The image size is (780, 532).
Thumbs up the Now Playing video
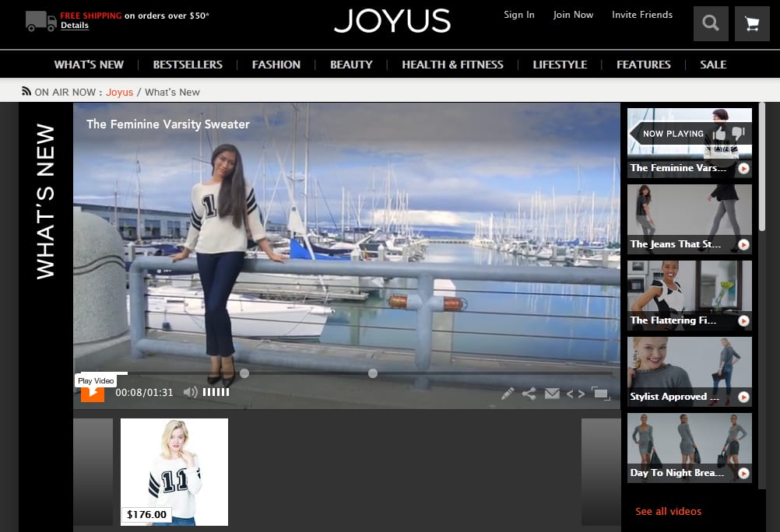pyautogui.click(x=719, y=133)
